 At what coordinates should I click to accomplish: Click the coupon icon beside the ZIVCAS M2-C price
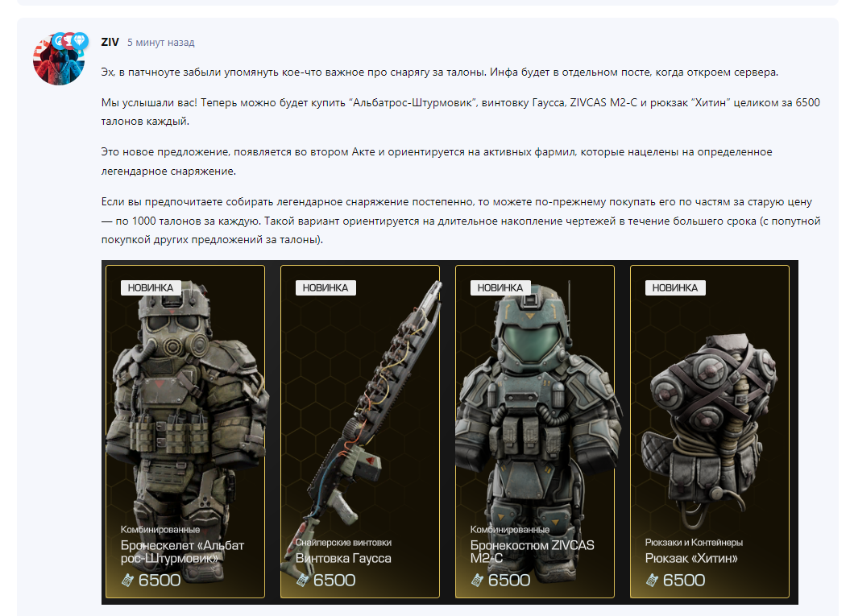tap(477, 581)
